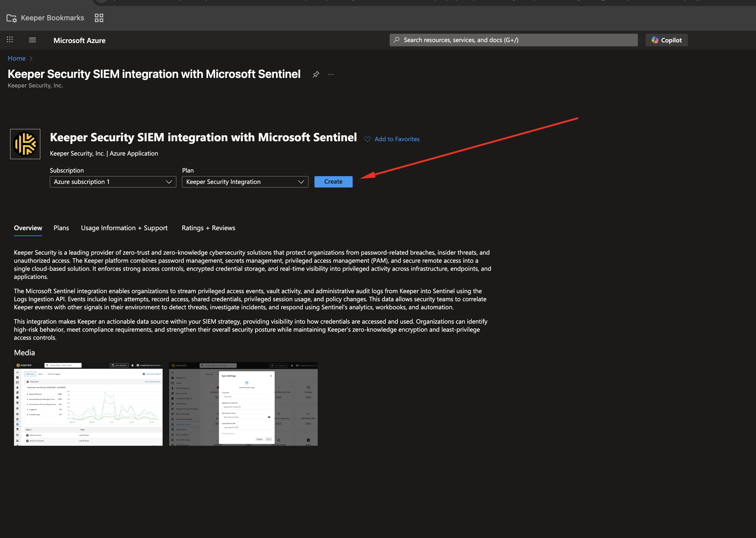756x538 pixels.
Task: Open the Keeper Bookmarks folder icon
Action: click(x=12, y=18)
